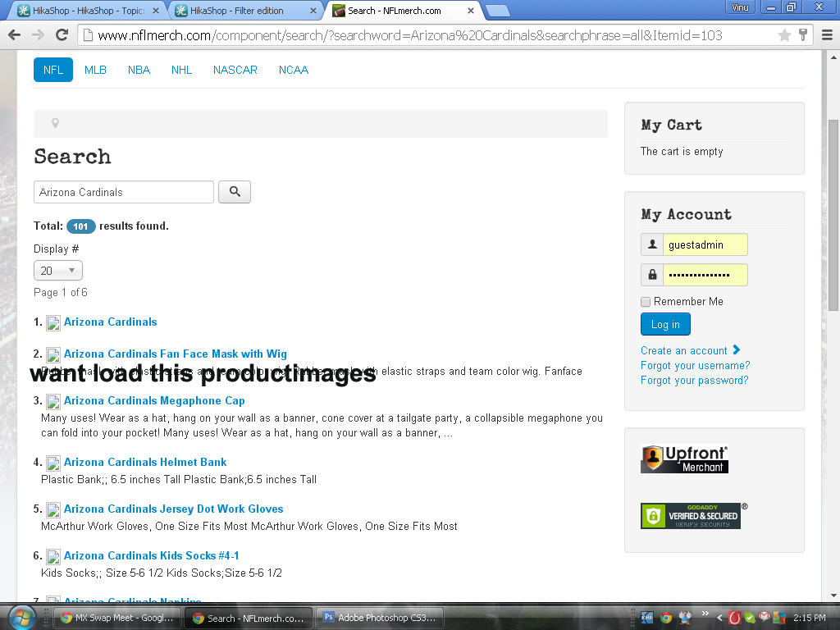
Task: Toggle the Remember Me checkbox
Action: [646, 302]
